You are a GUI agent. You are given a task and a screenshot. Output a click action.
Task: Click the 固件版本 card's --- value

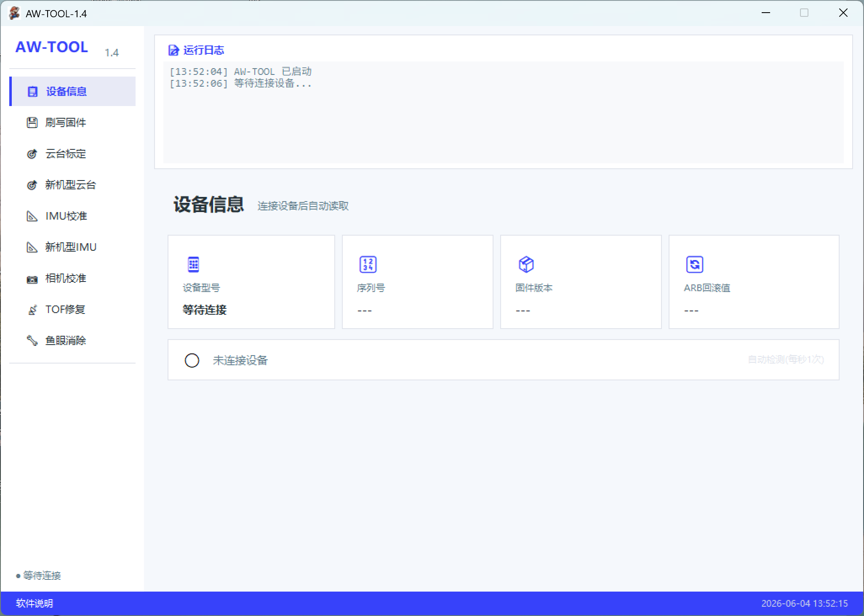pyautogui.click(x=523, y=311)
